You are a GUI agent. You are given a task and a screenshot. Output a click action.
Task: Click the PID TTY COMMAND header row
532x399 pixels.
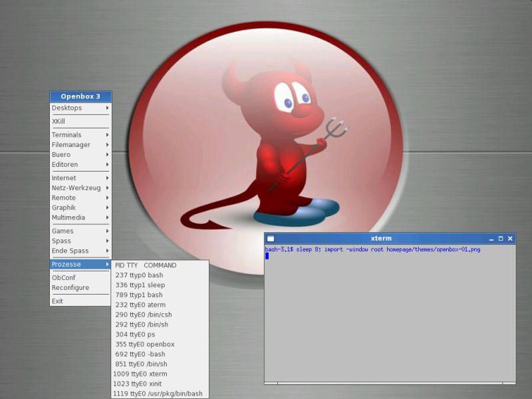point(160,265)
